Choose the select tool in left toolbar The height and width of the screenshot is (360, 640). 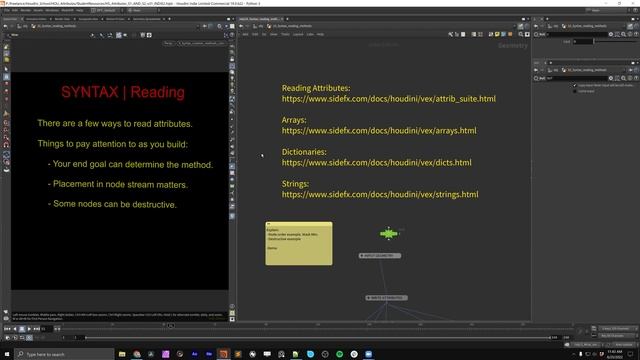[6, 69]
